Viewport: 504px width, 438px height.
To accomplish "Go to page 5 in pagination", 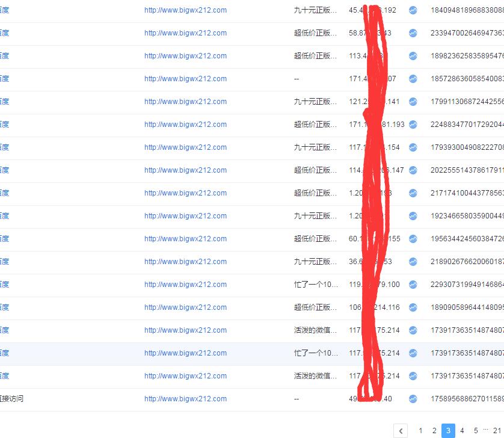I will tap(476, 431).
